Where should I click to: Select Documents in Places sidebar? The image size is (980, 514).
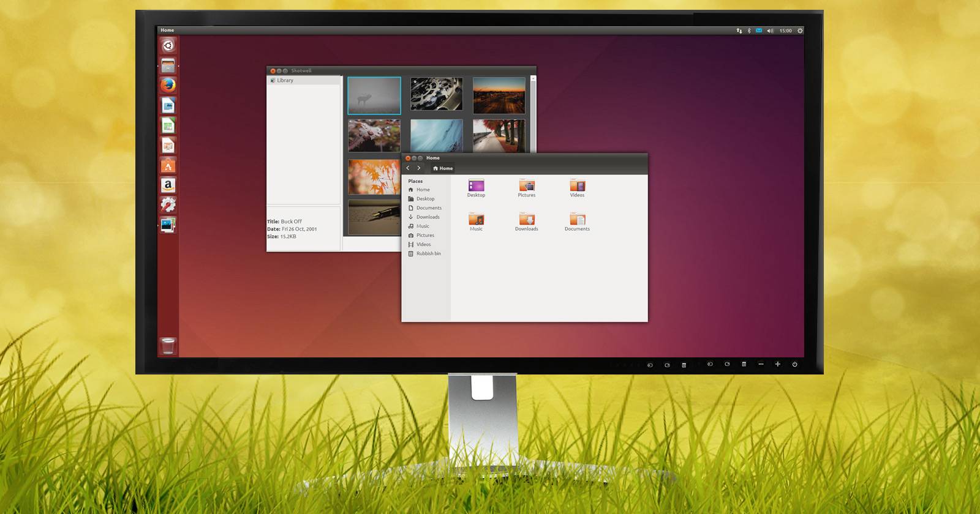tap(426, 208)
